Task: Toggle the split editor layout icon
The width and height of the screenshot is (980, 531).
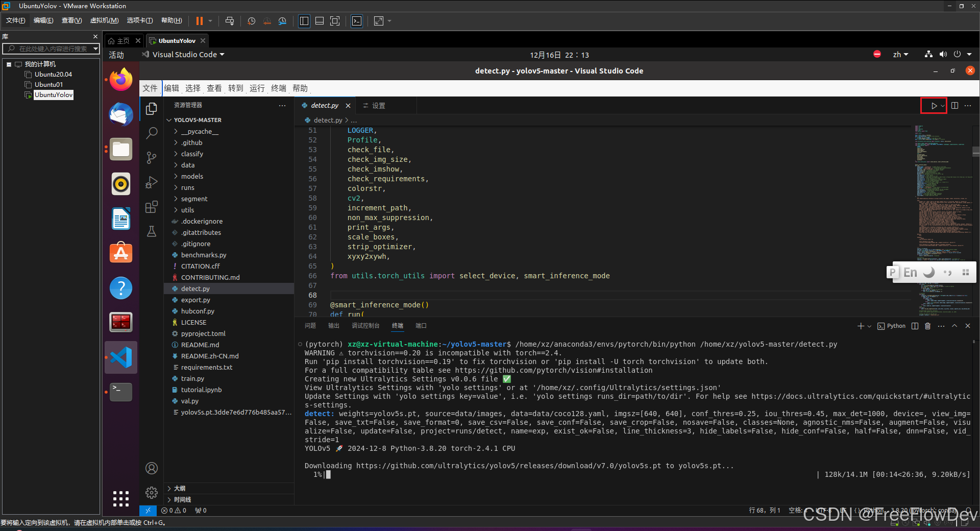Action: [955, 106]
